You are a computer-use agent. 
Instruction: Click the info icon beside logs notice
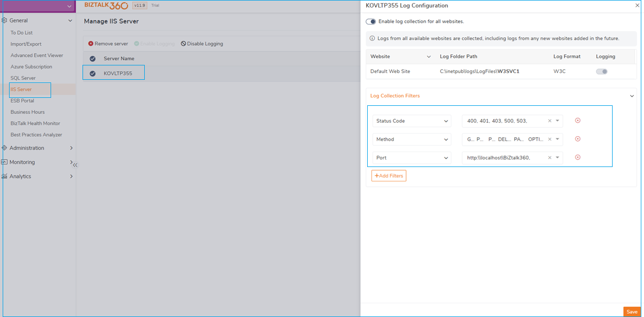point(372,38)
